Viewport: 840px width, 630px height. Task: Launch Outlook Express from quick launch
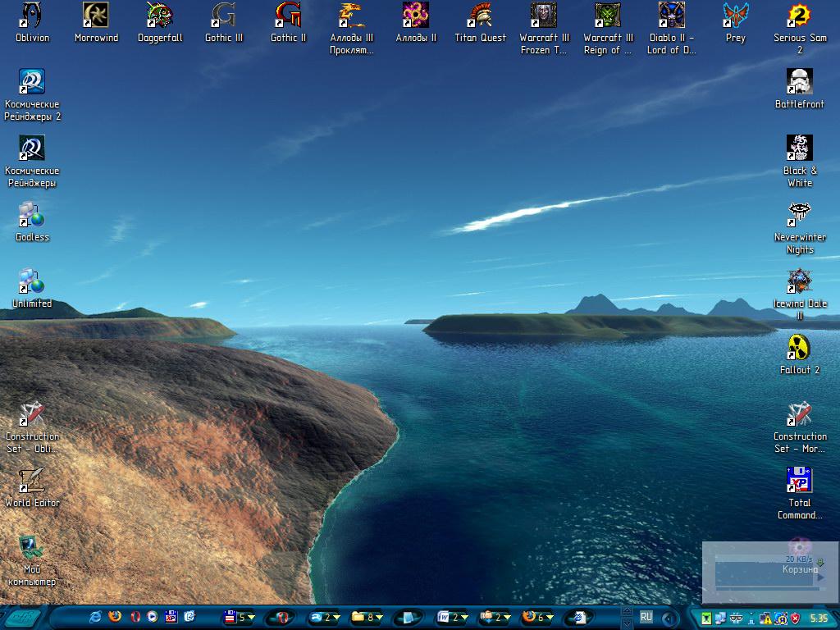coord(189,617)
